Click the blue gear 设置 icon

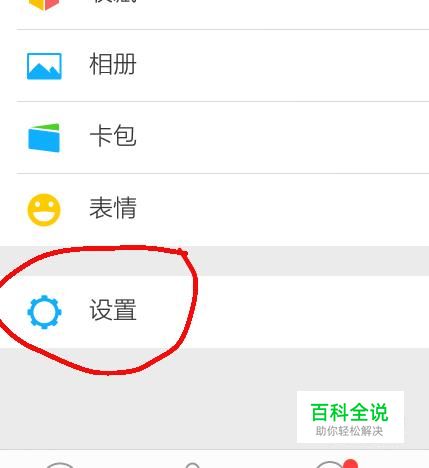tap(44, 312)
